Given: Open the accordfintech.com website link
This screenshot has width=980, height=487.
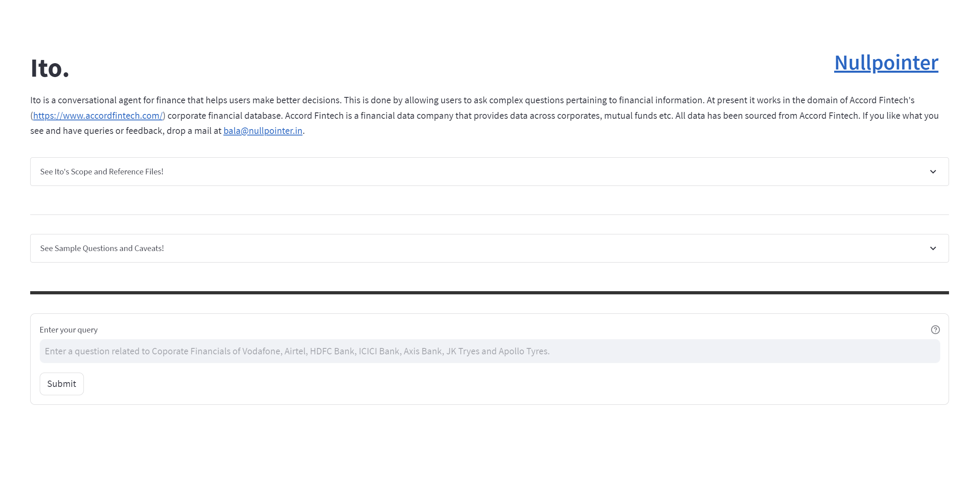Looking at the screenshot, I should pos(98,116).
